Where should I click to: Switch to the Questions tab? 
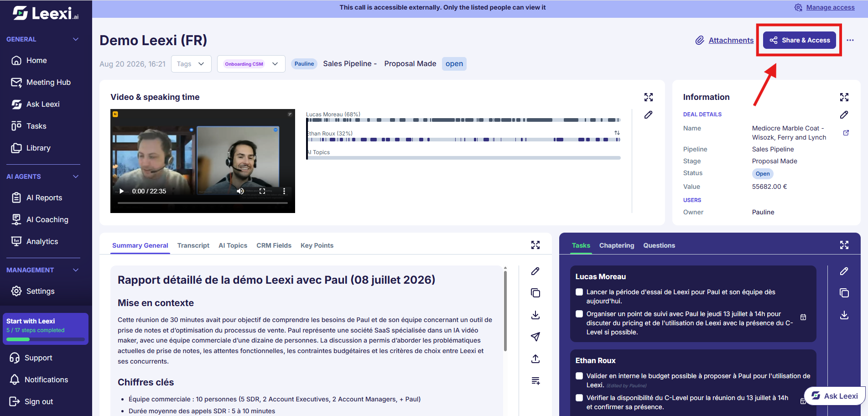point(659,245)
